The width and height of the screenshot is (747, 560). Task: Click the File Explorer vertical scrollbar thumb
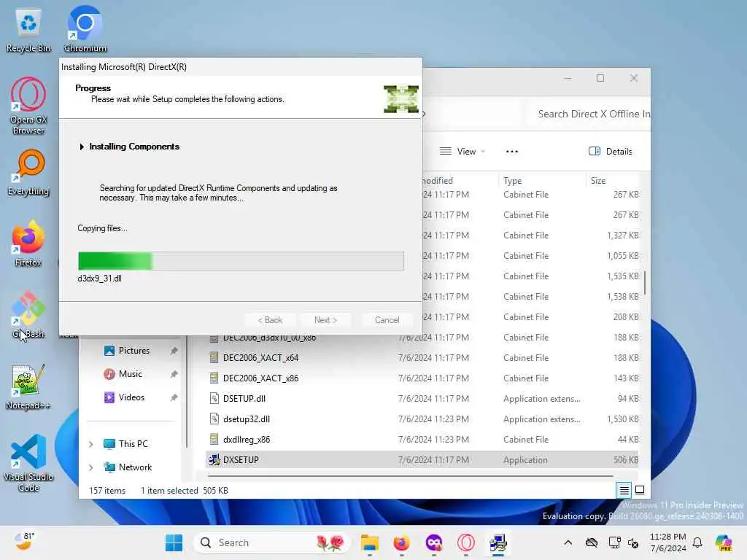coord(645,283)
